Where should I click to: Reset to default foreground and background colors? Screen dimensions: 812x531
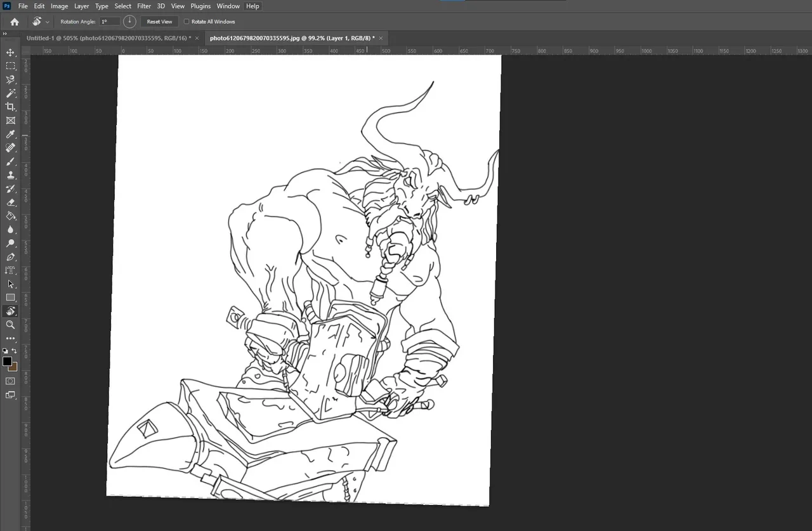tap(5, 351)
